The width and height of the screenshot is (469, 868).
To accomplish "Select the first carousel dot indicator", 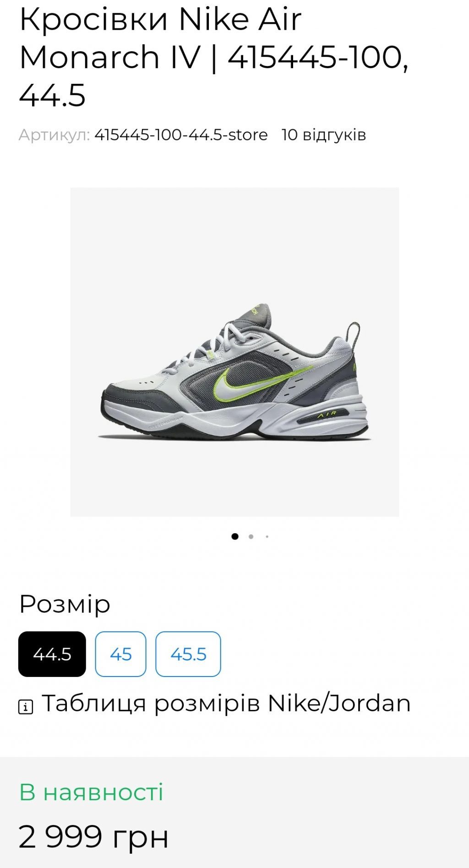I will pos(235,536).
